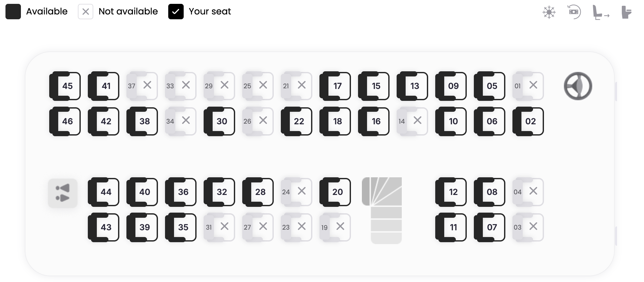Viewport: 644px width, 282px height.
Task: Click the black 'Available' legend swatch
Action: pos(13,12)
